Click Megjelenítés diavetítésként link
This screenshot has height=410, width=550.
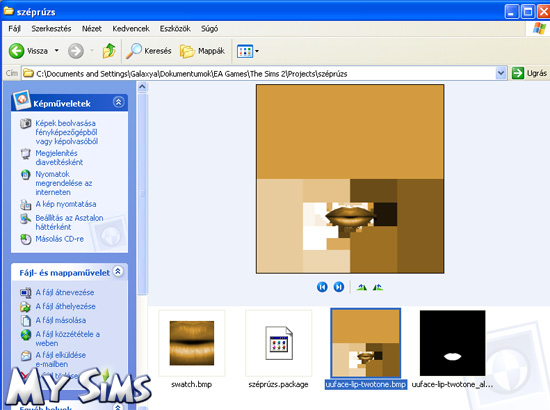59,157
